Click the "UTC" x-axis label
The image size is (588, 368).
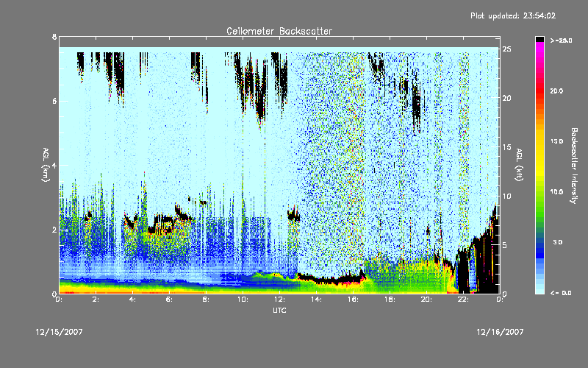(x=279, y=310)
